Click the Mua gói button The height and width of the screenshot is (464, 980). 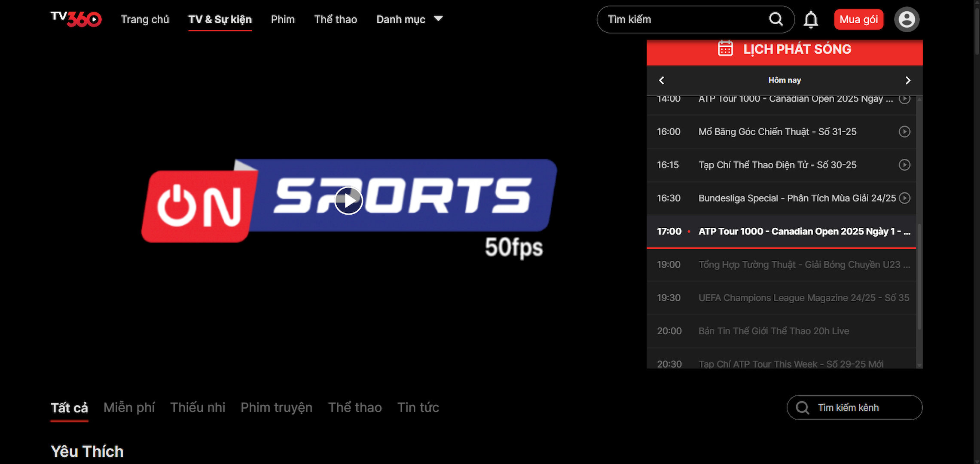coord(858,19)
